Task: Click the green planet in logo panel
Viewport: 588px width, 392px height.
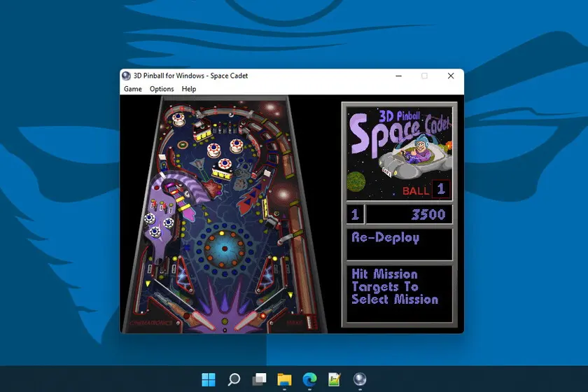Action: [356, 181]
